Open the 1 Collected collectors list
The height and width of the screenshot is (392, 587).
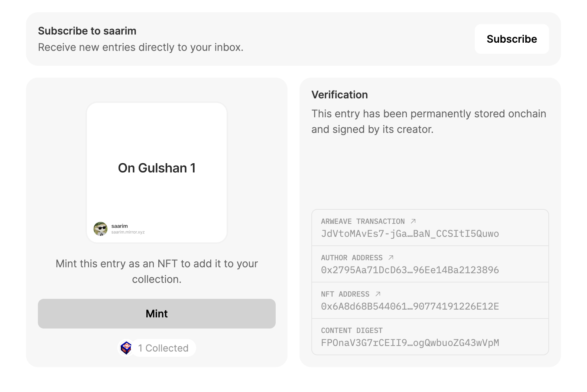point(163,348)
